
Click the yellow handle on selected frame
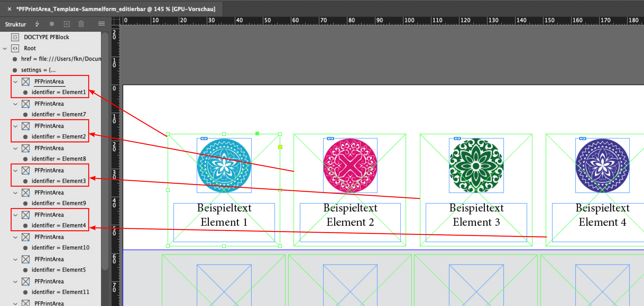pyautogui.click(x=280, y=147)
